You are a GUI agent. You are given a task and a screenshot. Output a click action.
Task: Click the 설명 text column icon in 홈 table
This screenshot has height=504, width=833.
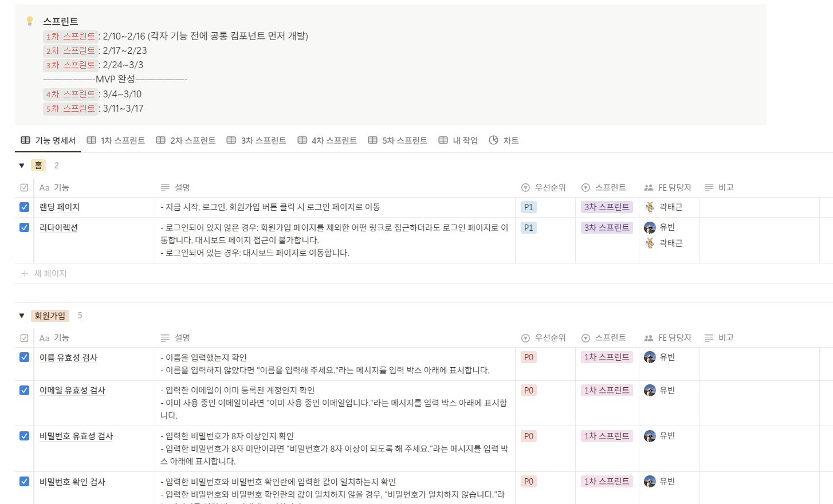[x=165, y=188]
